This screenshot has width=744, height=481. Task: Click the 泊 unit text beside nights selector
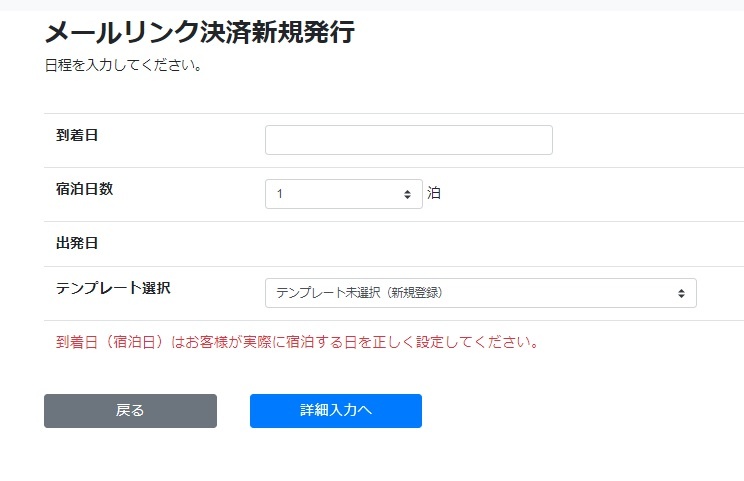click(434, 193)
